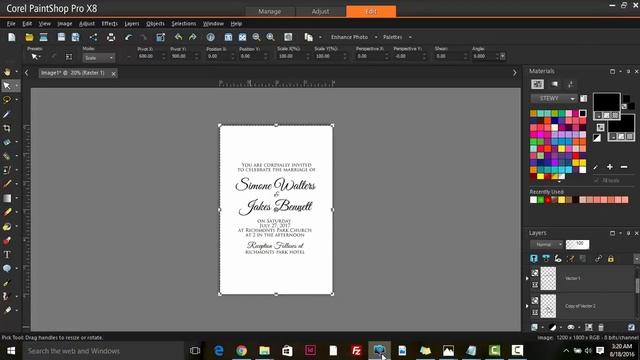
Task: Click the image information icon
Action: tap(211, 37)
